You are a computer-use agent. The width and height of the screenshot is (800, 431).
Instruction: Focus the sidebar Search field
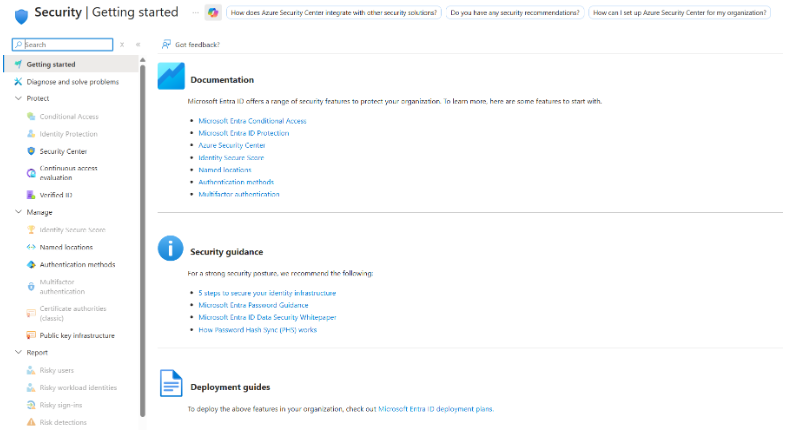coord(62,45)
